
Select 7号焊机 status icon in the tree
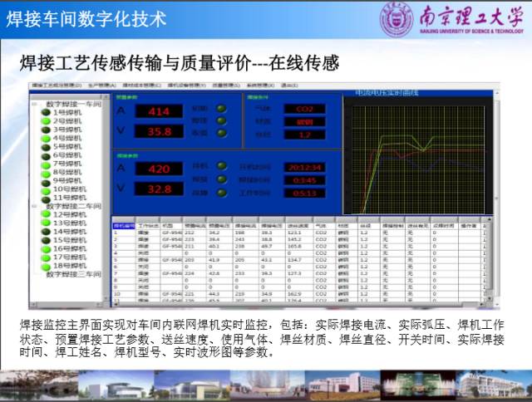point(47,164)
